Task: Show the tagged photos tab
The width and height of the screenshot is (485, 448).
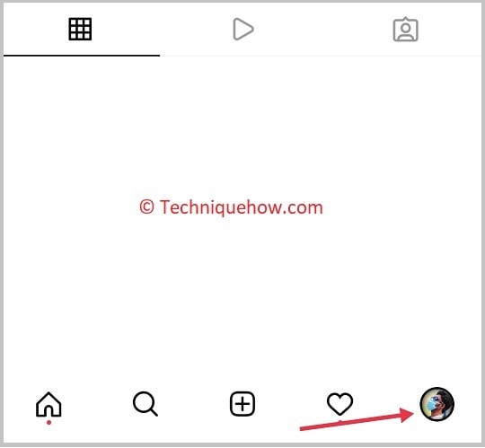Action: (x=405, y=30)
